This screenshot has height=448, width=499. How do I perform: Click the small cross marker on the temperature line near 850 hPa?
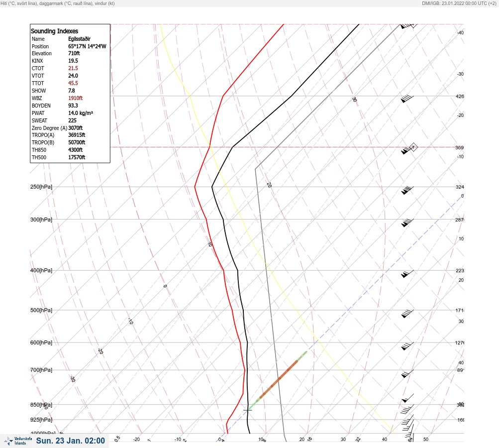248,410
